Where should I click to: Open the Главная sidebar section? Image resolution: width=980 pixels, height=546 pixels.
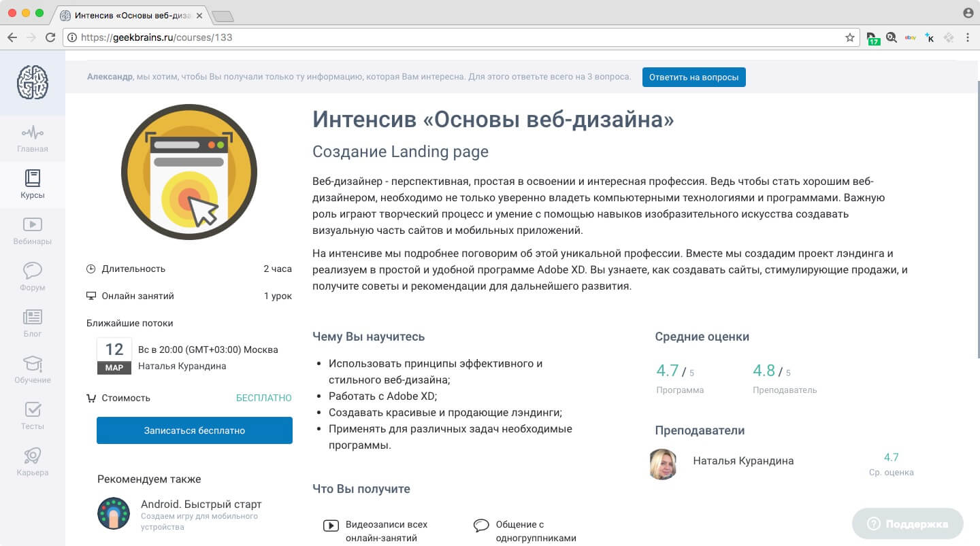click(x=33, y=138)
